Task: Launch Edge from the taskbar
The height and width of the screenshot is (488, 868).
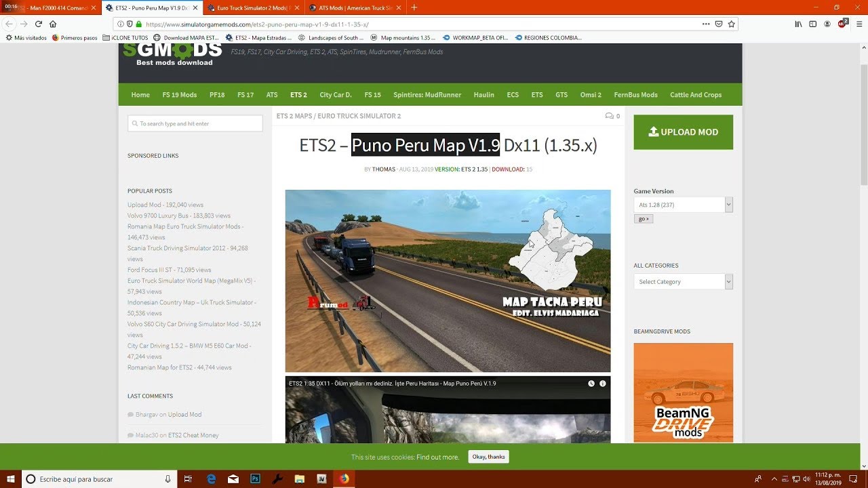Action: point(211,479)
